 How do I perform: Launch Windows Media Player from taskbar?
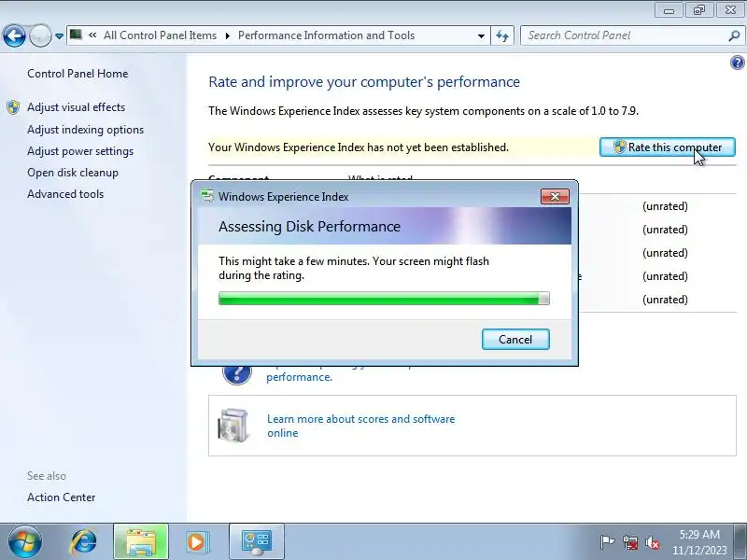[196, 541]
